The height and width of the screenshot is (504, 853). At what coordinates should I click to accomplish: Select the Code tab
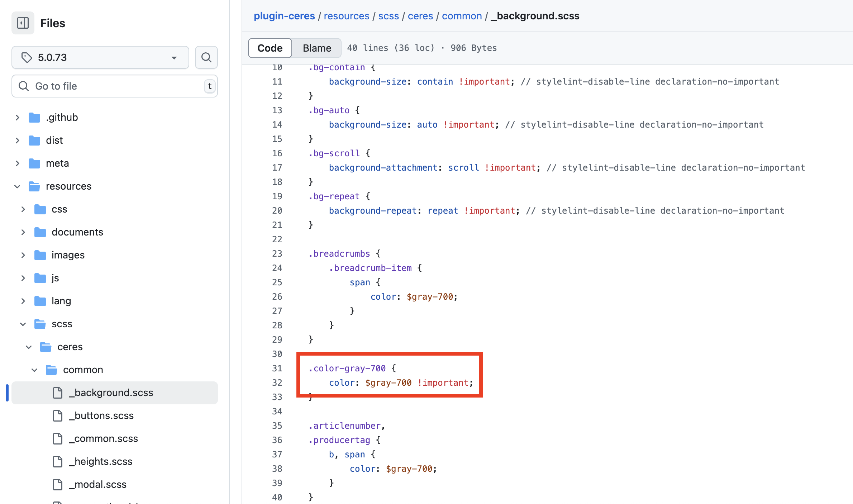[270, 48]
